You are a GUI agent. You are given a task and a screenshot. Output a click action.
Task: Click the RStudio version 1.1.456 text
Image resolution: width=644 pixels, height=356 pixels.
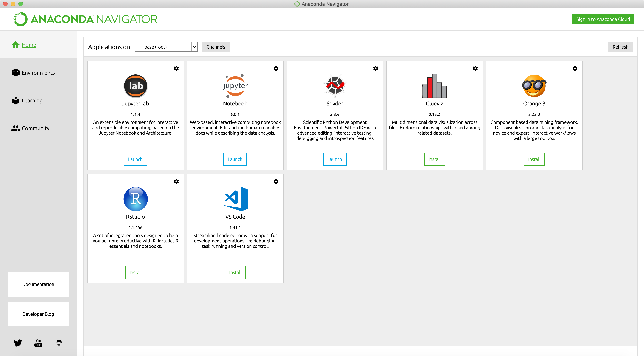point(136,227)
